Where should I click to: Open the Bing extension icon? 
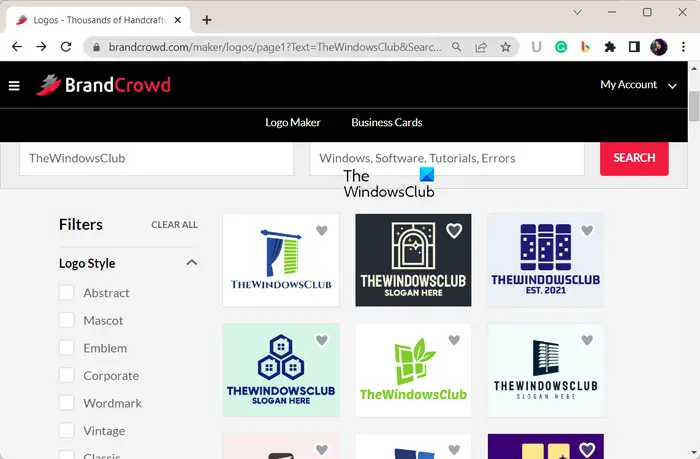pyautogui.click(x=585, y=47)
